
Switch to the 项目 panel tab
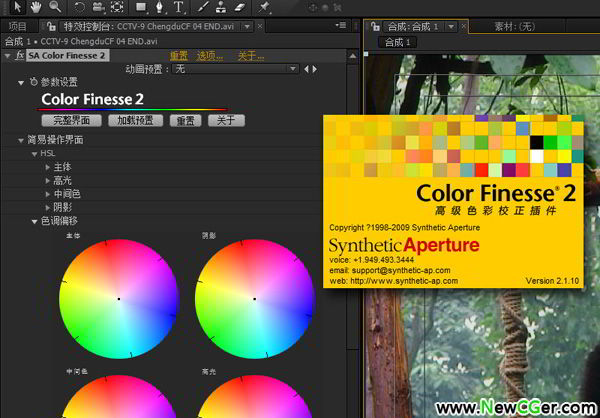[17, 26]
